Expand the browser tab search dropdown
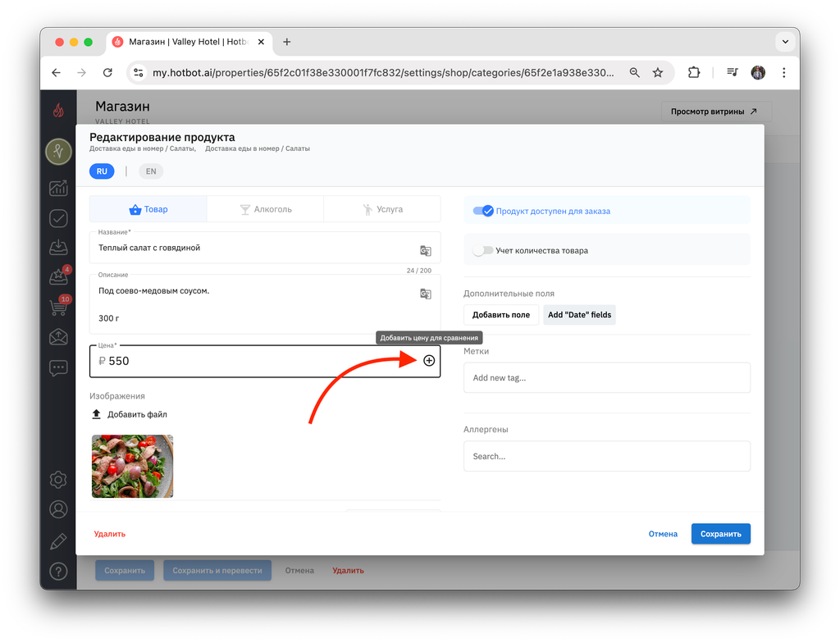The image size is (840, 643). (785, 42)
